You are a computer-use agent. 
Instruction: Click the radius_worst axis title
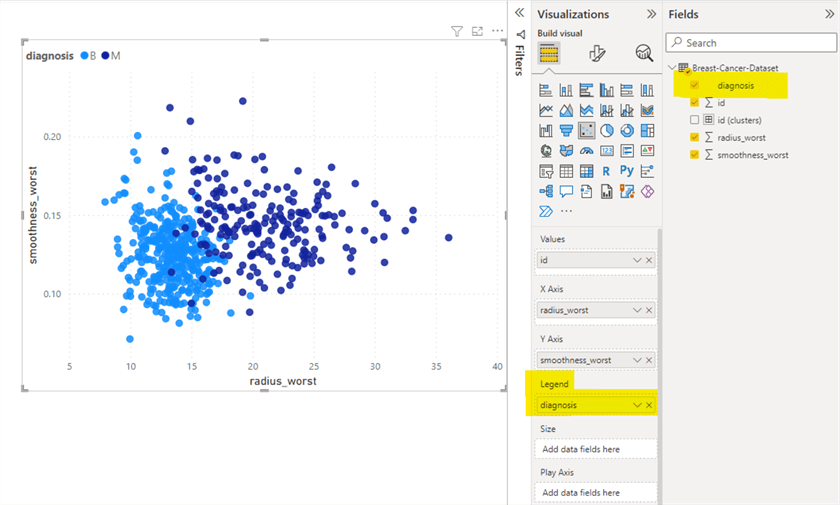(x=283, y=381)
